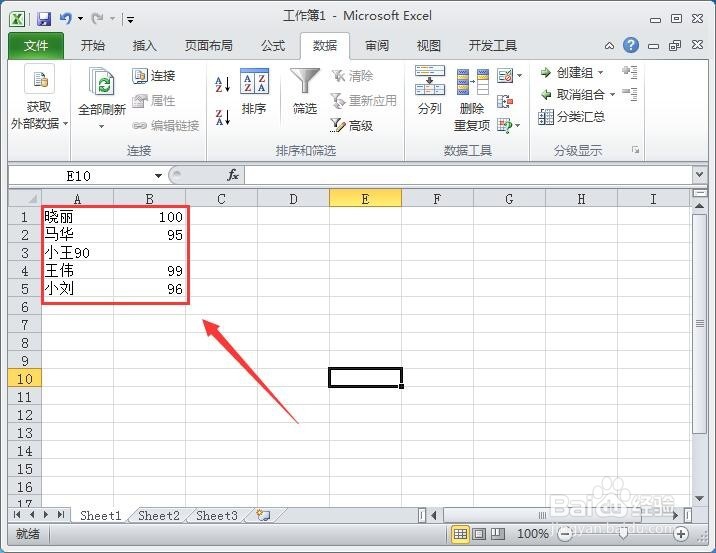
Task: Select cell A3 containing 小王90
Action: (77, 253)
